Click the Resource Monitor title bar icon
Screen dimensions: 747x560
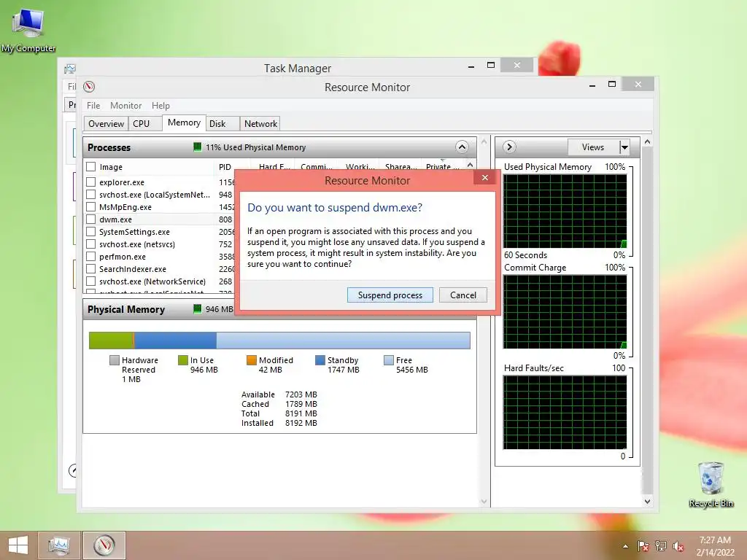pyautogui.click(x=89, y=87)
